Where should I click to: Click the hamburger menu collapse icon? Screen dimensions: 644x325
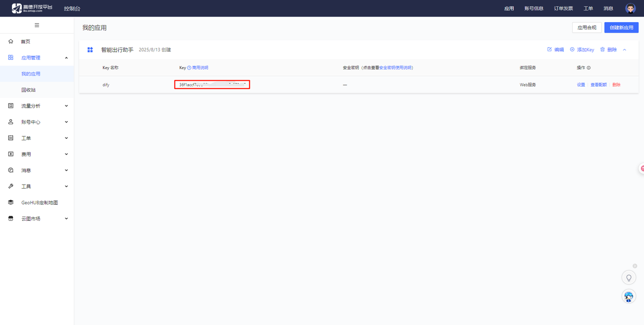[x=37, y=25]
